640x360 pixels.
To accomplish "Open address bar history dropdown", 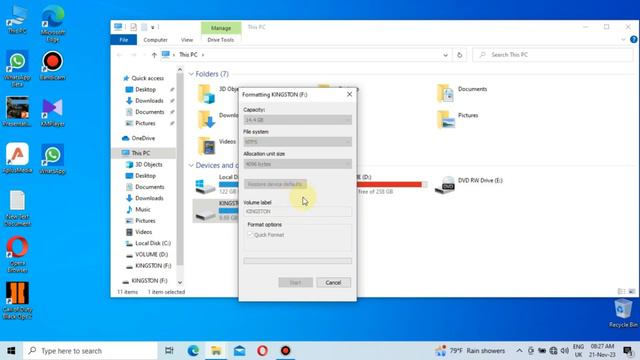I will 445,55.
